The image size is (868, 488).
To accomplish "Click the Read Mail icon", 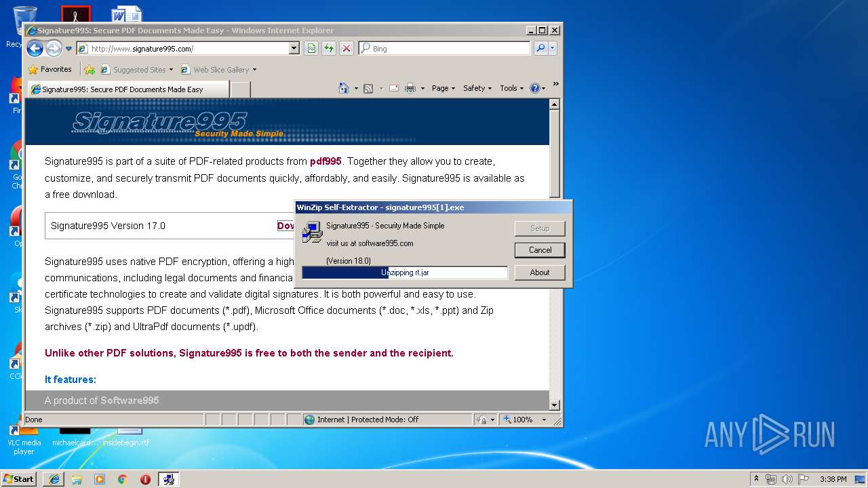I will [393, 88].
